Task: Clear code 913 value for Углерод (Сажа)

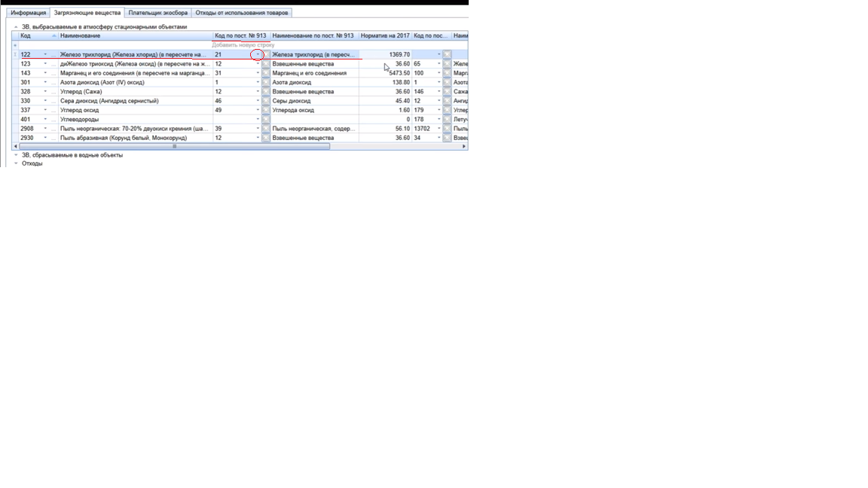Action: click(266, 92)
